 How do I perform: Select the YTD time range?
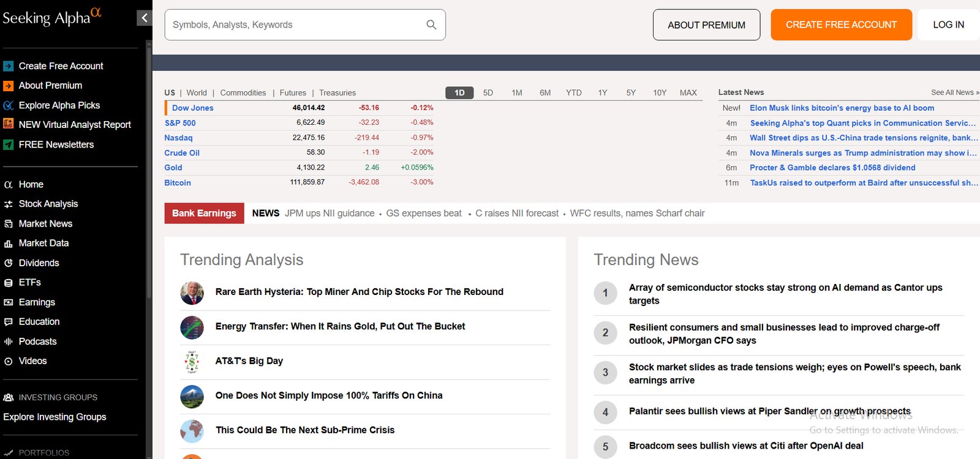[x=574, y=93]
